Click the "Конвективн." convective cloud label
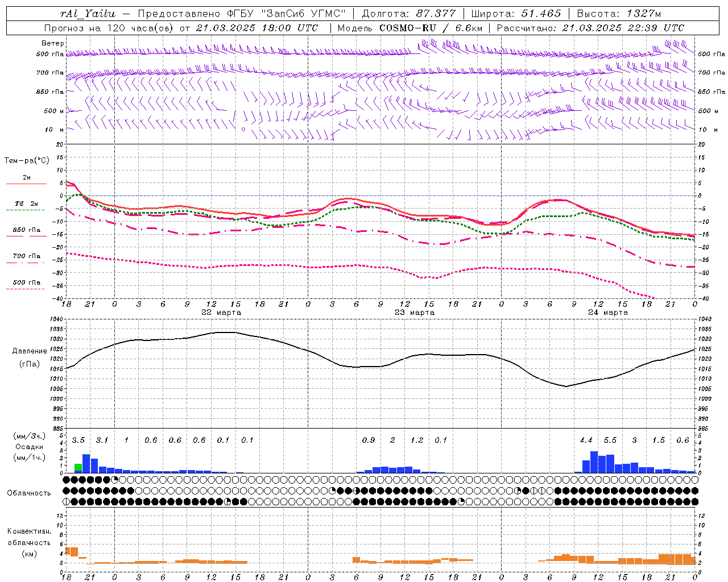The image size is (728, 582). [29, 531]
